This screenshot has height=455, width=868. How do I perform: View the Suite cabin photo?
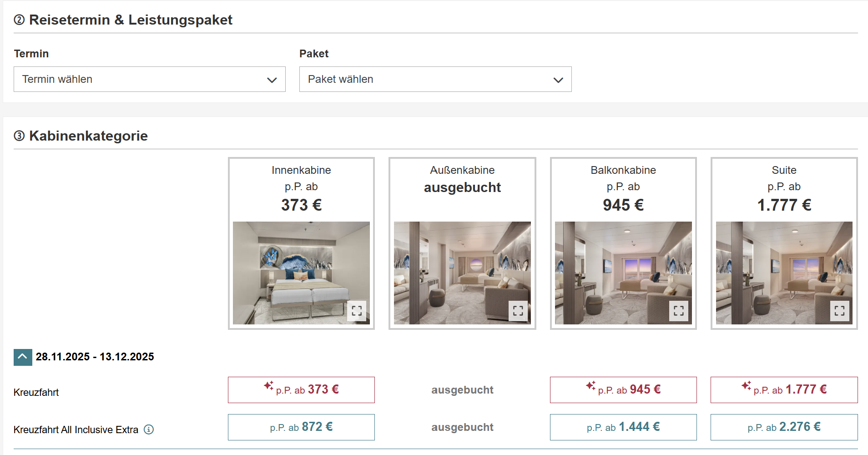pyautogui.click(x=784, y=273)
